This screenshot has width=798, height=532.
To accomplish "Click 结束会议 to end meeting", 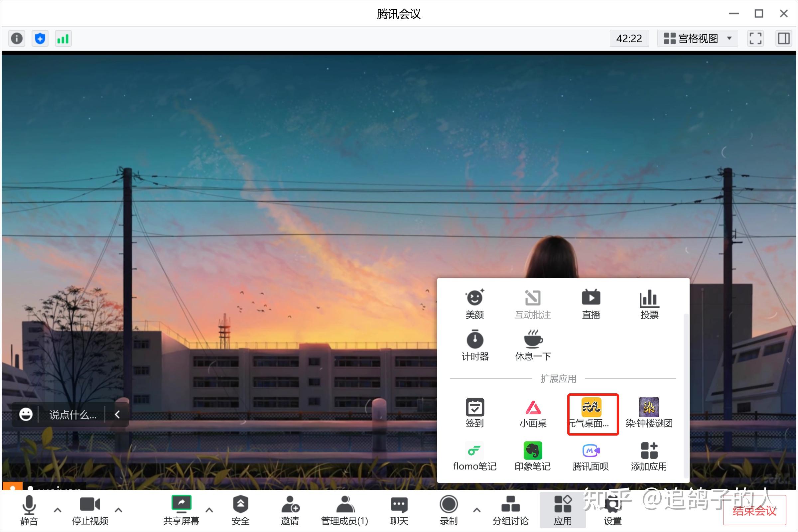I will (x=754, y=511).
